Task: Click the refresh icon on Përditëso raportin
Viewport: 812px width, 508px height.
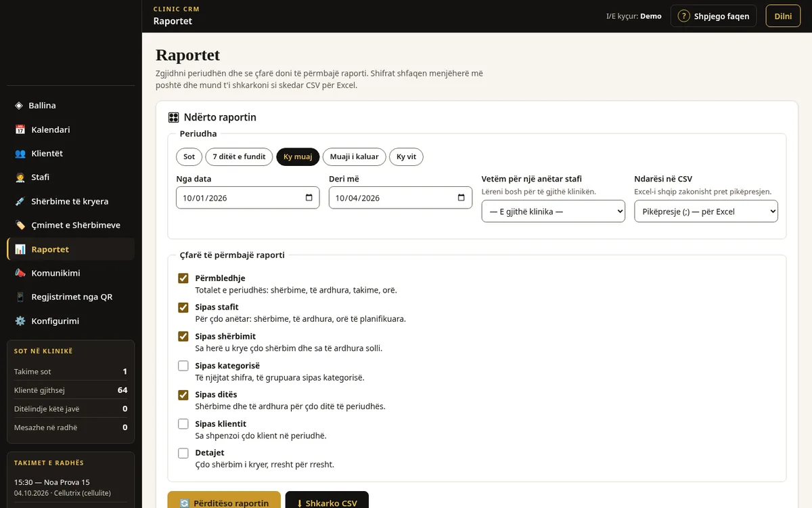Action: coord(184,503)
